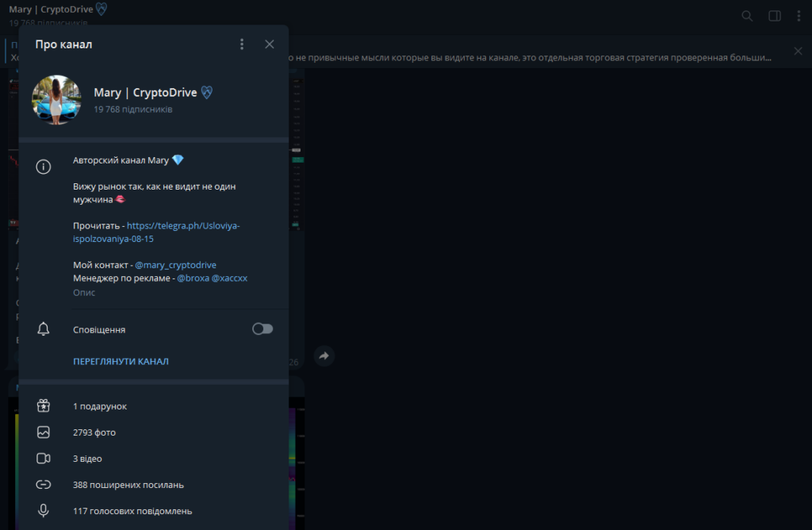Click the video camera icon
This screenshot has width=812, height=530.
[44, 459]
